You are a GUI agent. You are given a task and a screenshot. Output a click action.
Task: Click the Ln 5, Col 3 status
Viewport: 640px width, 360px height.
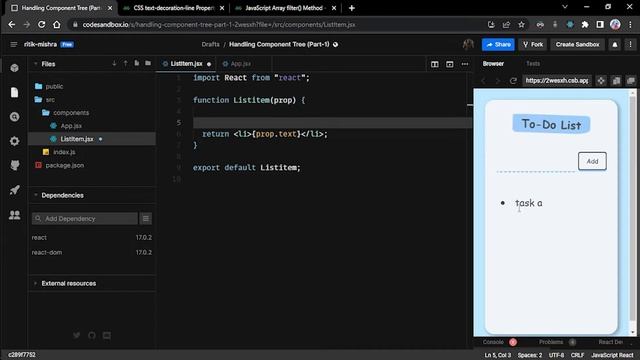coord(498,355)
